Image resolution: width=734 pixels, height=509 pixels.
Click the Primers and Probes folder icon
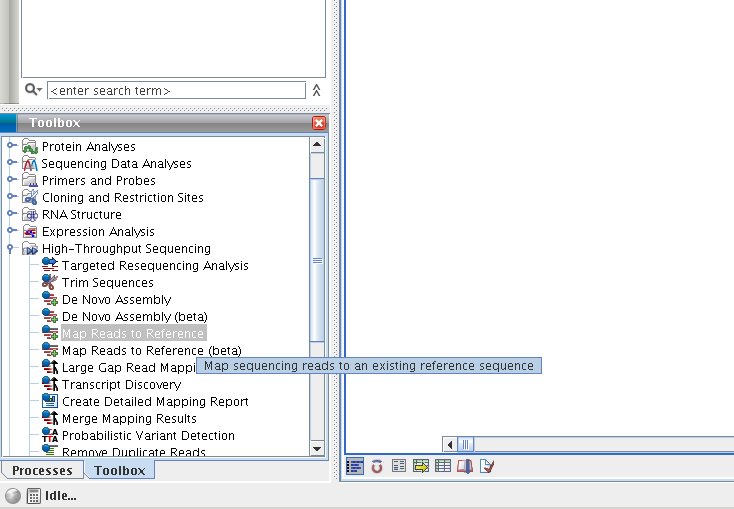pos(30,180)
